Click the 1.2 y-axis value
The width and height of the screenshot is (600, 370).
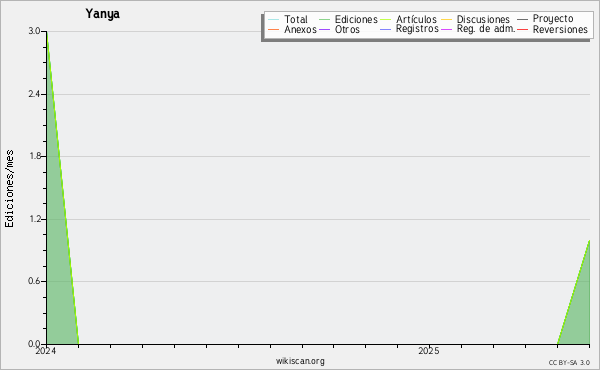click(34, 219)
